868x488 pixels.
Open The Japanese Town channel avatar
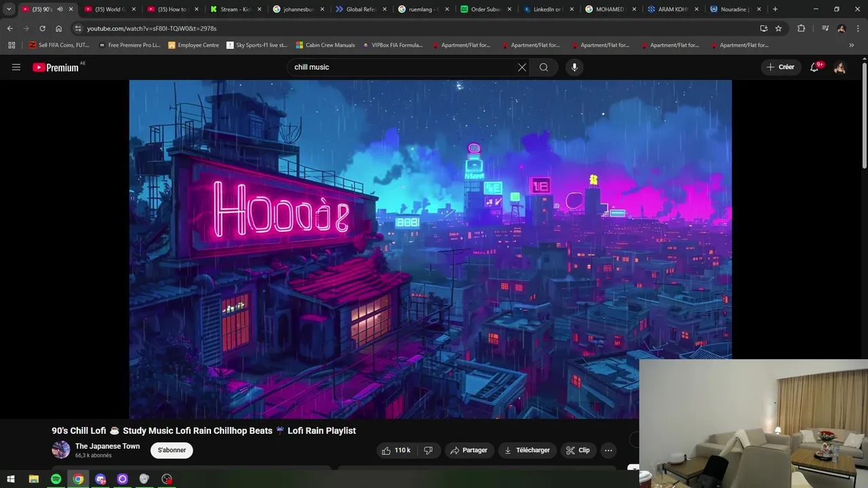click(61, 450)
